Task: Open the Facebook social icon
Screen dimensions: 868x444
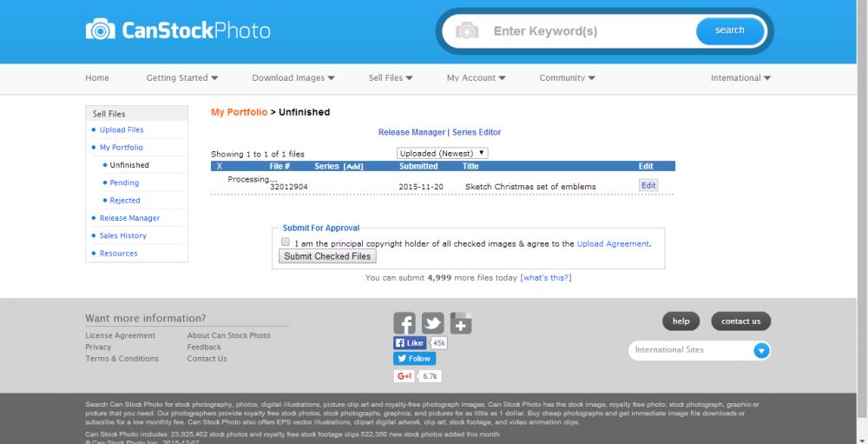Action: [404, 323]
